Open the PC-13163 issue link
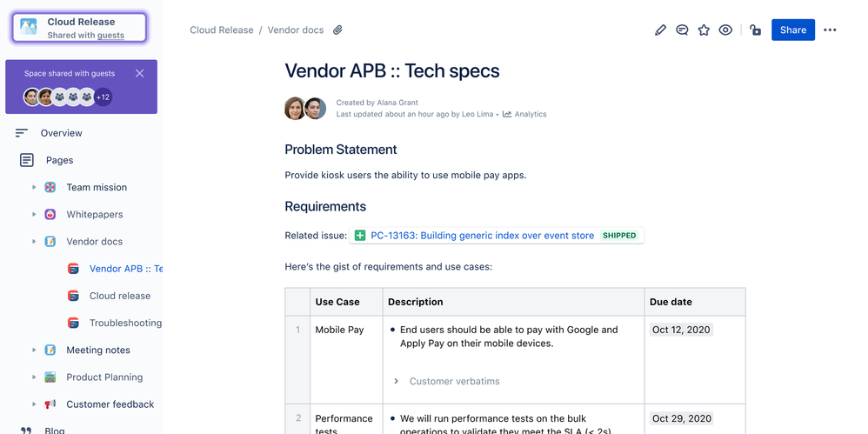Screen dimensions: 868x434 482,236
